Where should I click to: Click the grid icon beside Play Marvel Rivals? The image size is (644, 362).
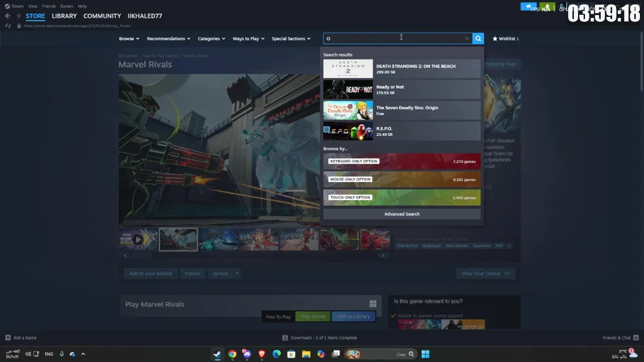pos(373,304)
